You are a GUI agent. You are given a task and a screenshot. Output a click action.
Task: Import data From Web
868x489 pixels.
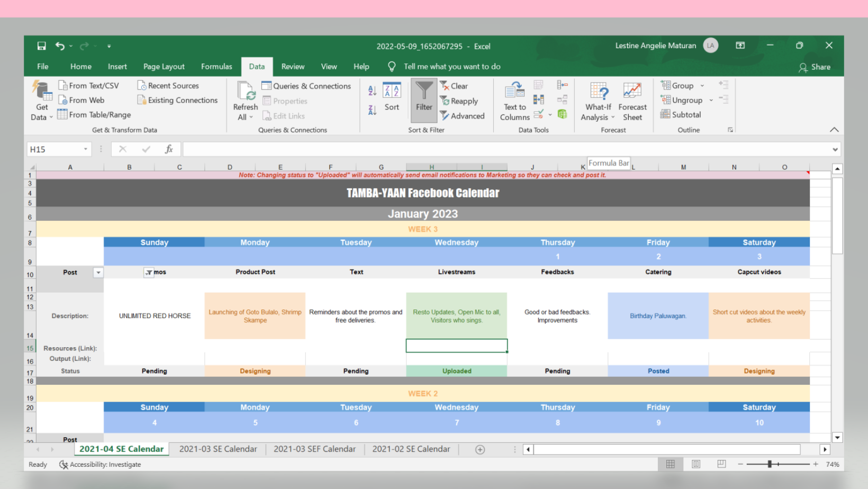coord(81,100)
